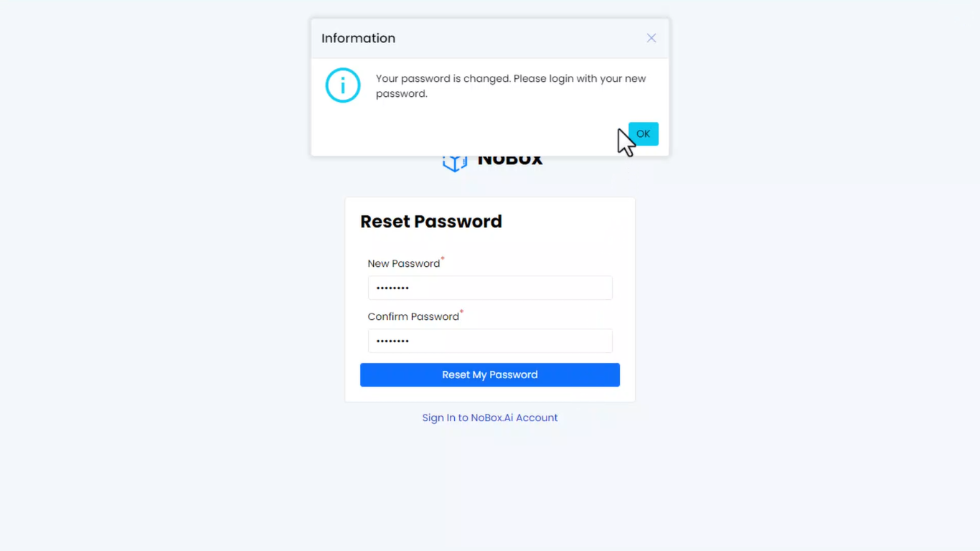Click red asterisk beside New Password
This screenshot has width=980, height=551.
[443, 259]
